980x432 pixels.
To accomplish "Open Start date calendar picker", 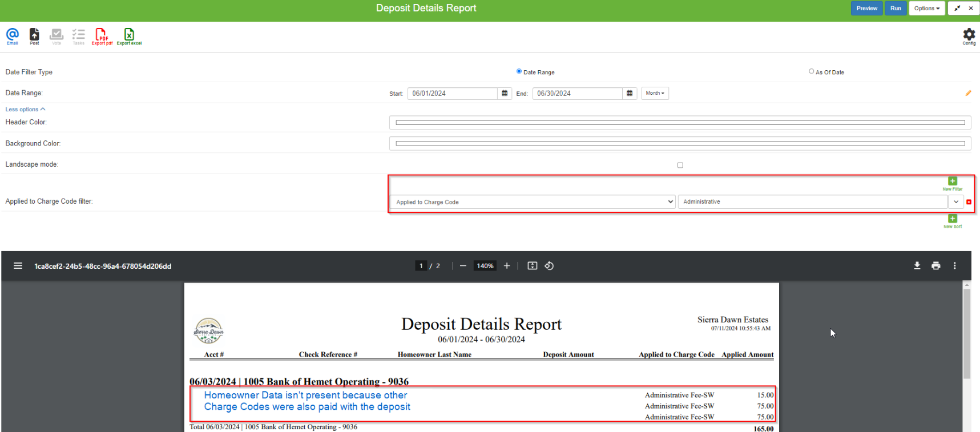I will point(505,94).
